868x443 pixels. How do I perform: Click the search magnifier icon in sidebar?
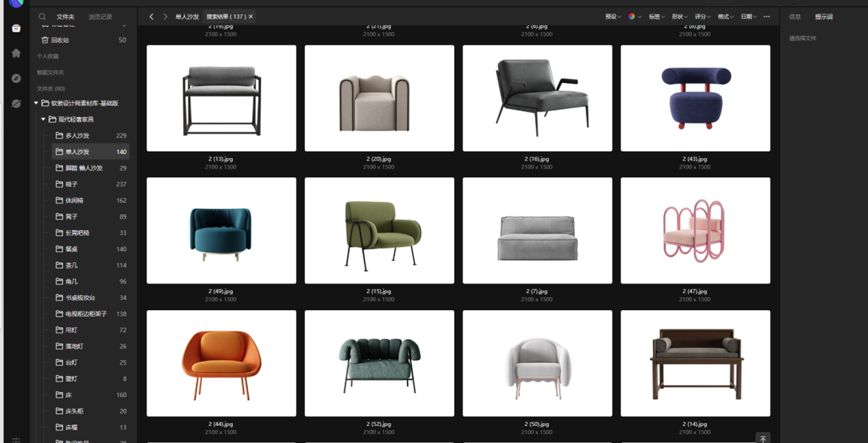42,16
